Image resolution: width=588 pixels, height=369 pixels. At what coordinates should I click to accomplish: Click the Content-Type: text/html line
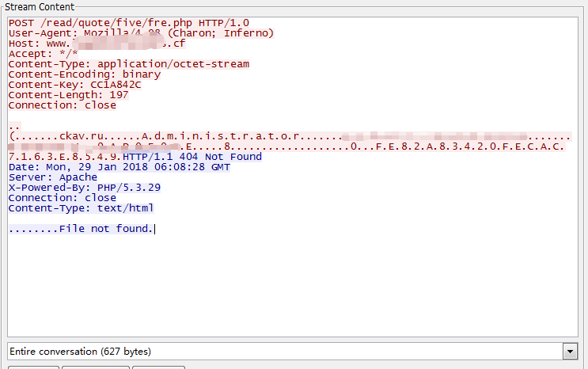82,208
